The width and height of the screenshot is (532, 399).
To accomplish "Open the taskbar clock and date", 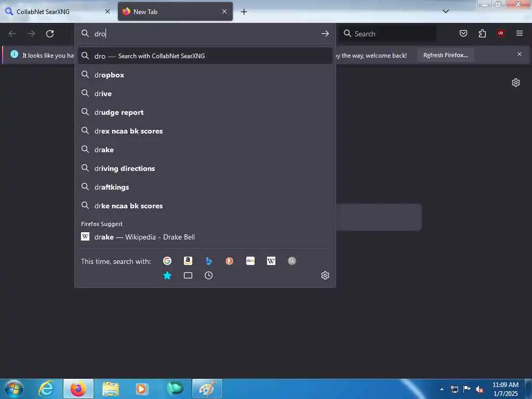I will (x=505, y=389).
